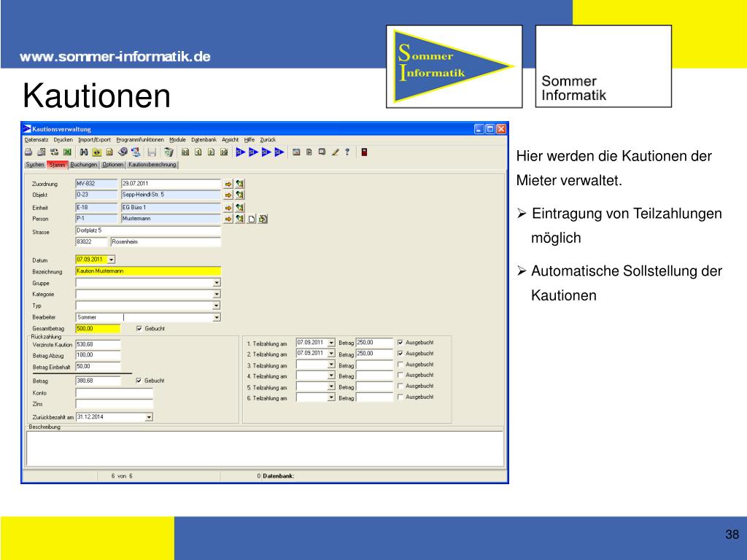Viewport: 747px width, 560px height.
Task: Click the recycle bin delete icon
Action: point(169,152)
